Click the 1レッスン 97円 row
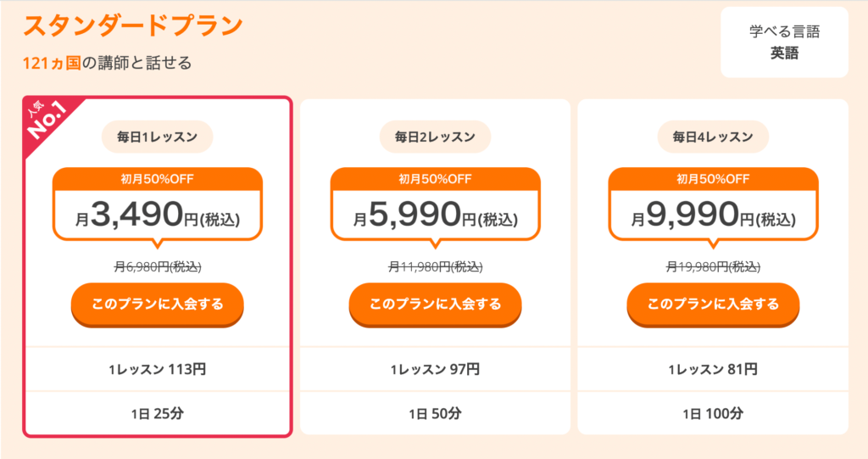 [435, 369]
